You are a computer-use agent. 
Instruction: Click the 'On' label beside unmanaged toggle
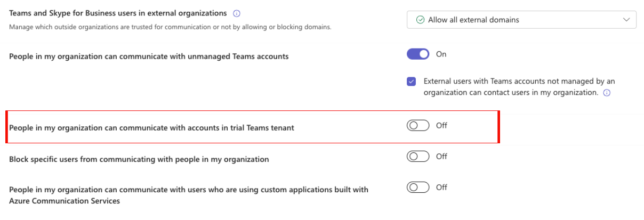(441, 54)
